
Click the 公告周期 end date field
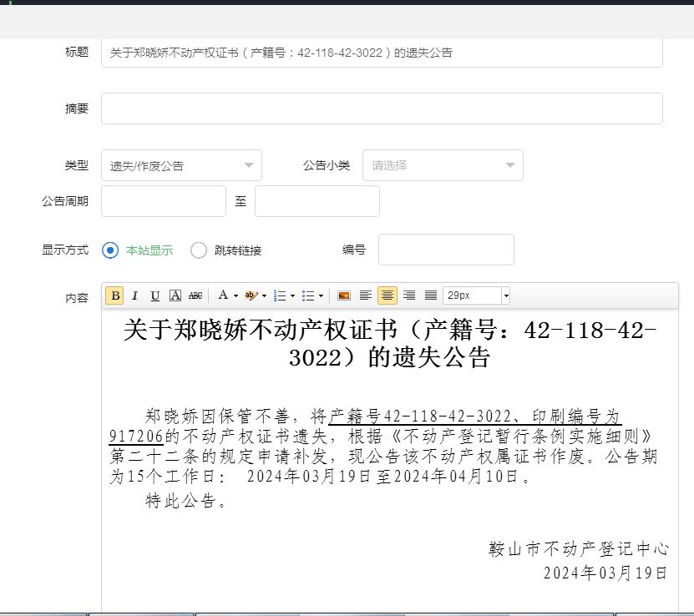pos(317,201)
